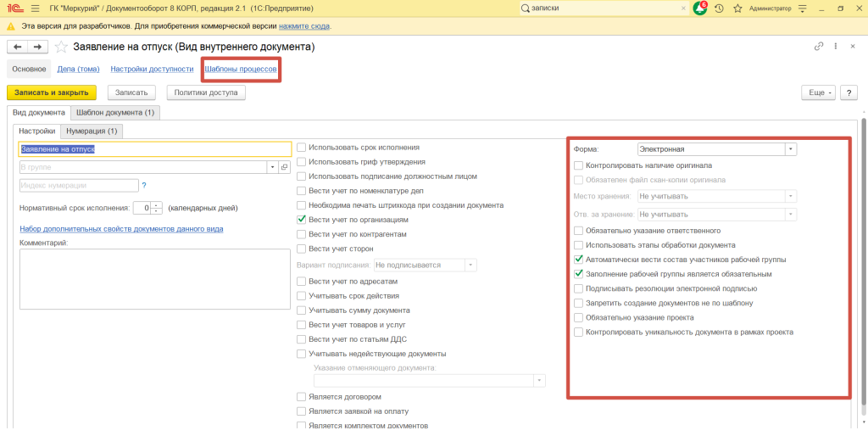Open the notifications bell icon

pos(699,8)
